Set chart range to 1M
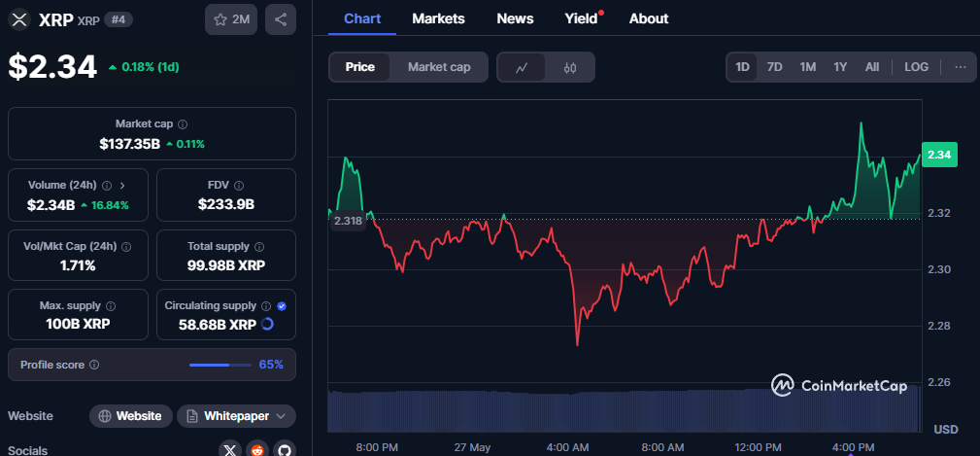 [x=807, y=67]
